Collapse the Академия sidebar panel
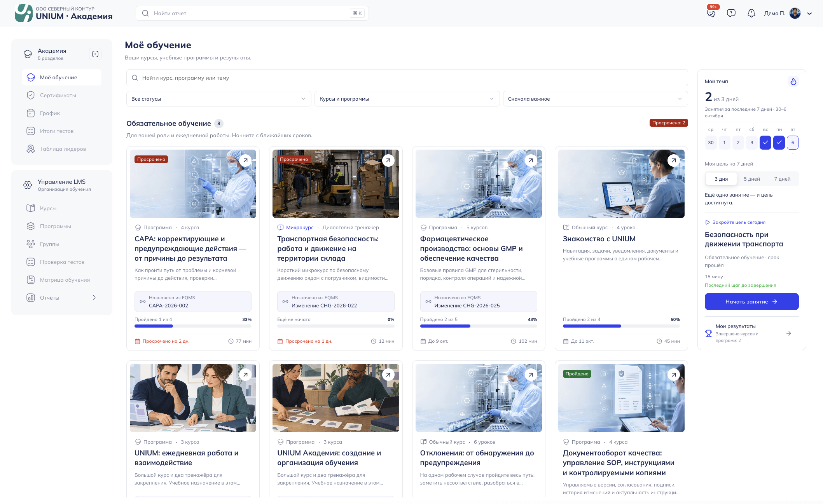The height and width of the screenshot is (504, 823). [95, 54]
